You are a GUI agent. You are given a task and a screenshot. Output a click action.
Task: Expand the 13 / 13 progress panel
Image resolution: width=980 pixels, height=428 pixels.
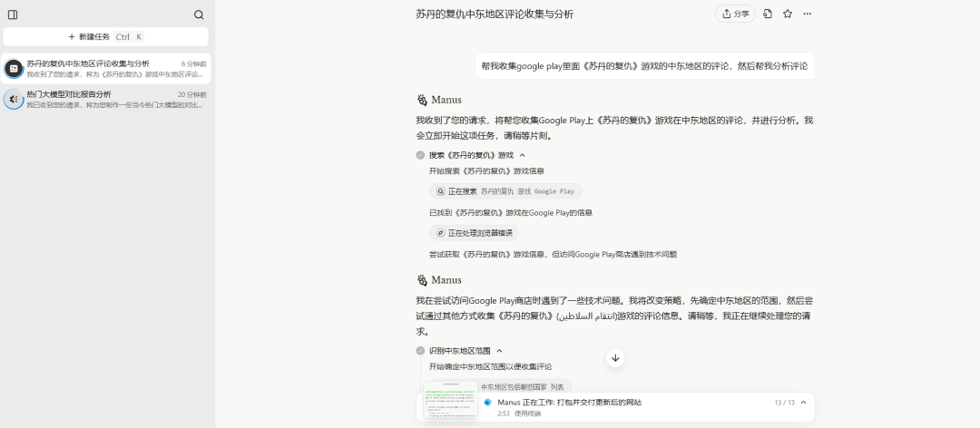(804, 403)
